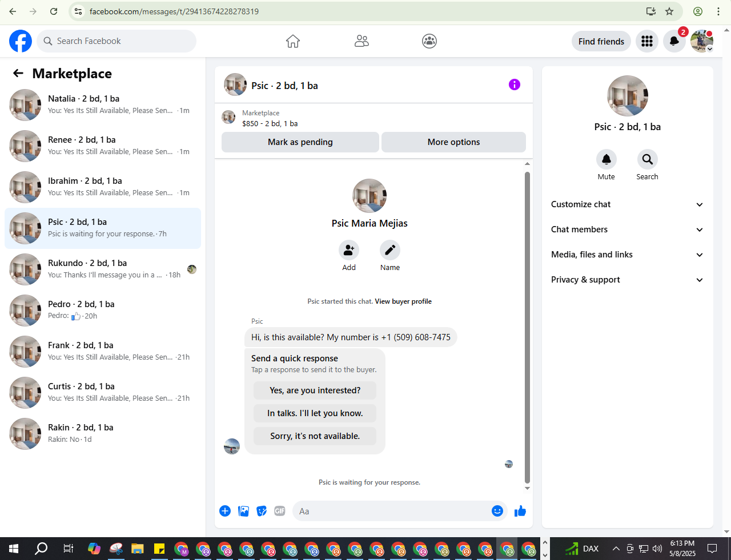Viewport: 731px width, 560px height.
Task: Attach a file with the photo icon
Action: (244, 511)
